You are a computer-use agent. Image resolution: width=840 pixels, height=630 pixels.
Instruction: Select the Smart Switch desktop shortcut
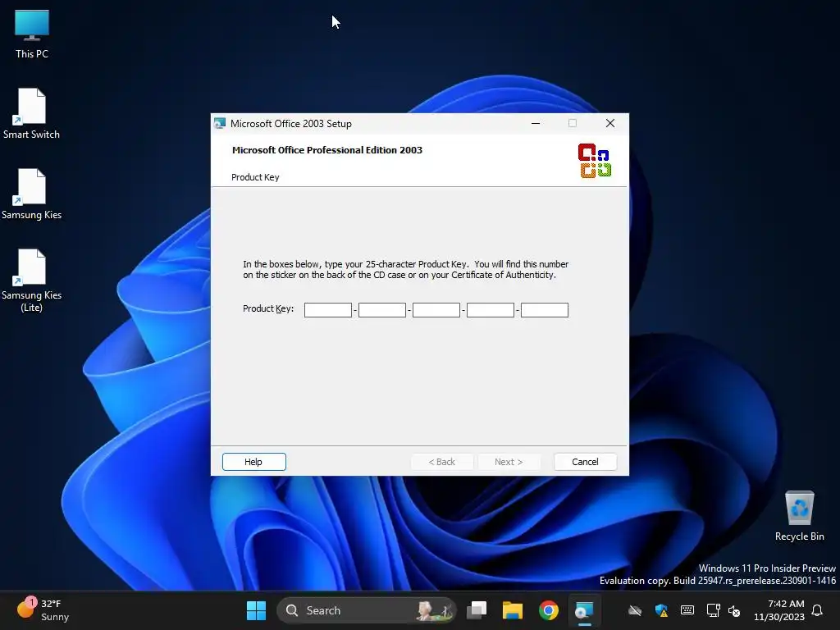(31, 113)
